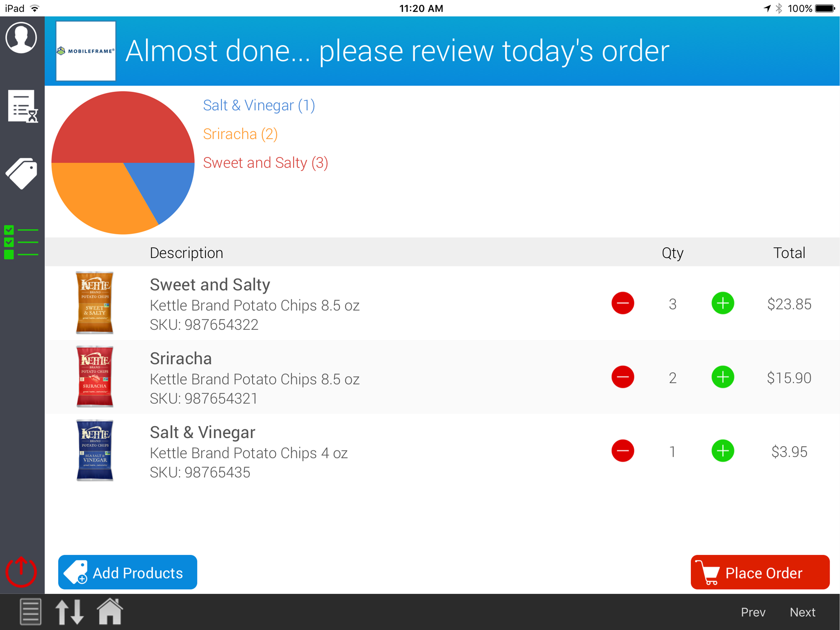Add one more Salt & Vinegar bag

pyautogui.click(x=722, y=451)
